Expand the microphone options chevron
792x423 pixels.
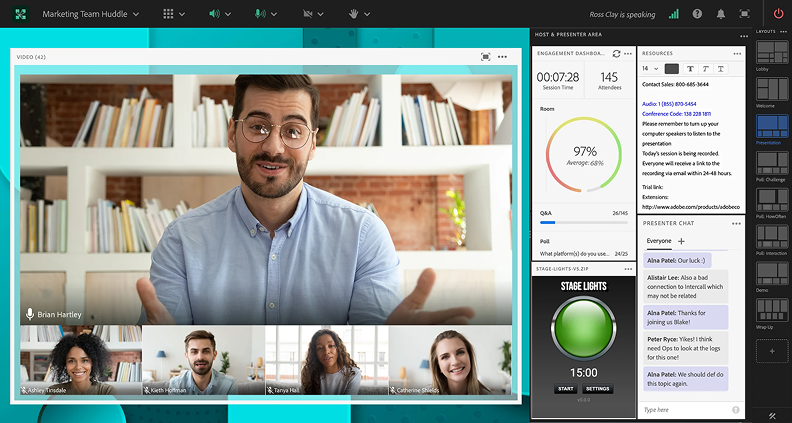point(274,15)
